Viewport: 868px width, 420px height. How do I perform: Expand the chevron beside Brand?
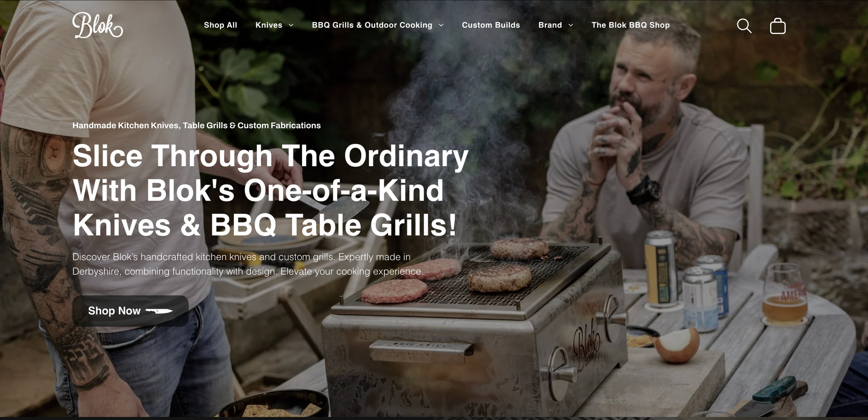tap(571, 25)
